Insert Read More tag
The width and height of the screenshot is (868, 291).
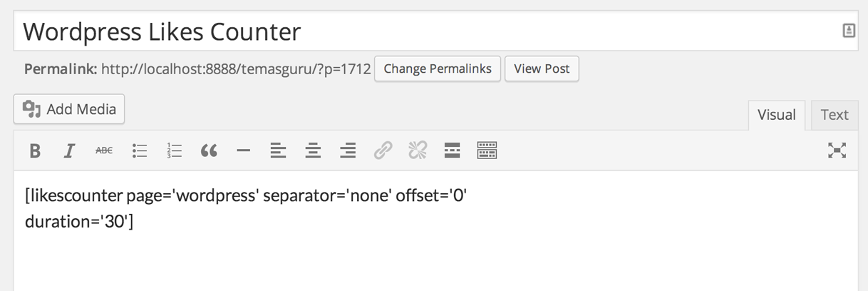(452, 150)
